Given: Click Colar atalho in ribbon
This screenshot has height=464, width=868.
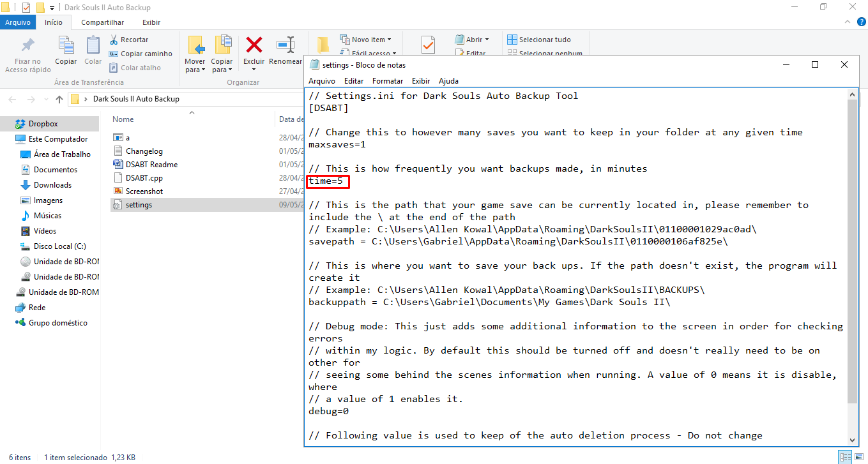Looking at the screenshot, I should pyautogui.click(x=135, y=68).
